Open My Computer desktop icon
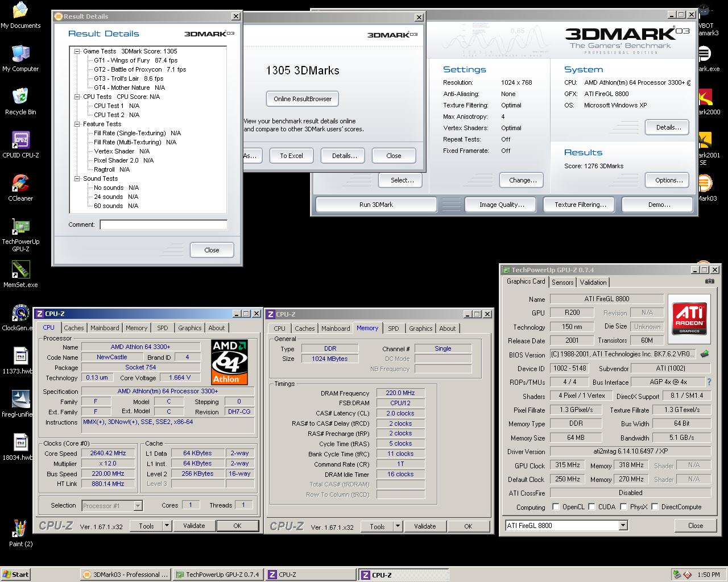 [20, 58]
